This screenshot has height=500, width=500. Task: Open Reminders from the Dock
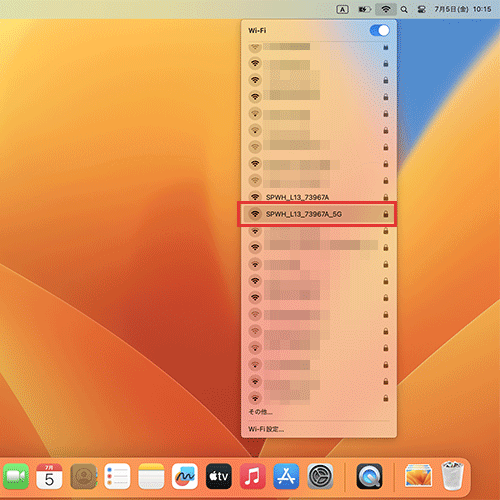[x=117, y=476]
